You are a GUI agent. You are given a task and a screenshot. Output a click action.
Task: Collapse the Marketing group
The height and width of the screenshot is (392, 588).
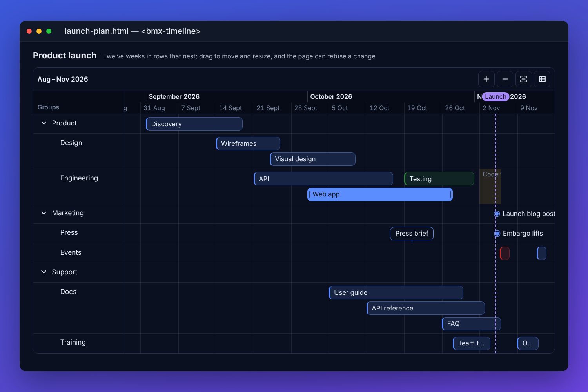[44, 213]
